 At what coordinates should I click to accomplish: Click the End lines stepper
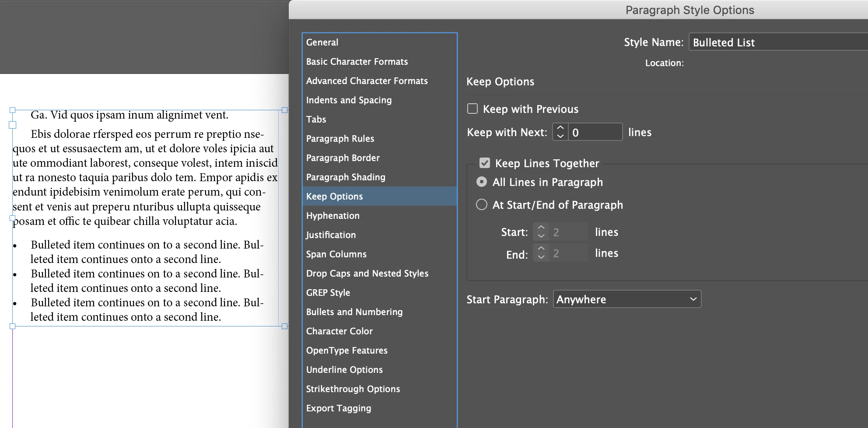[541, 253]
